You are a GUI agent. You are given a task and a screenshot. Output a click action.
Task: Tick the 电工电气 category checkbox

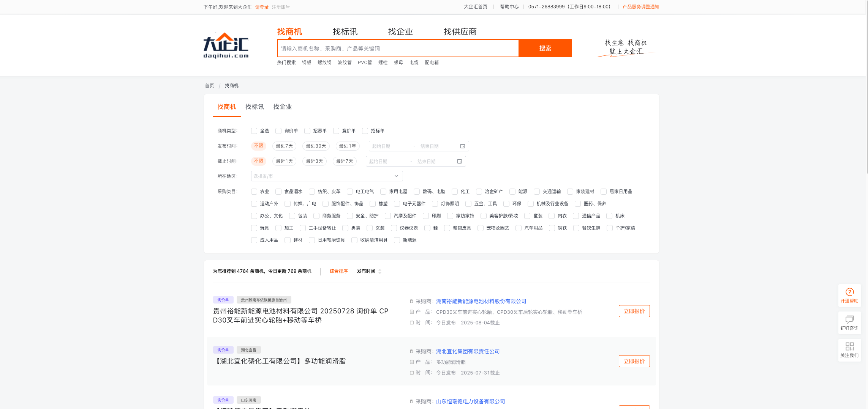click(x=350, y=192)
